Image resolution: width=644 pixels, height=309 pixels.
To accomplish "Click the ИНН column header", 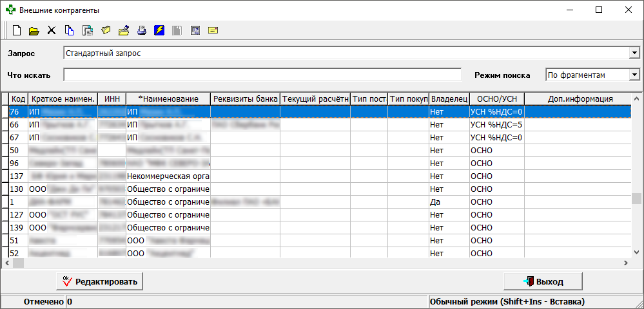I will point(112,98).
